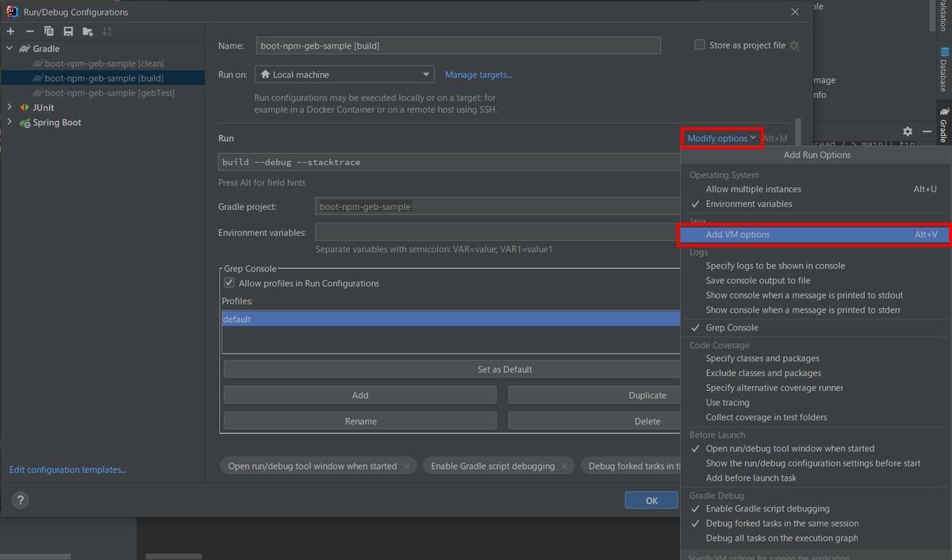Remove the 'Open run/debug tool window when started' chip
The height and width of the screenshot is (560, 952).
[407, 466]
